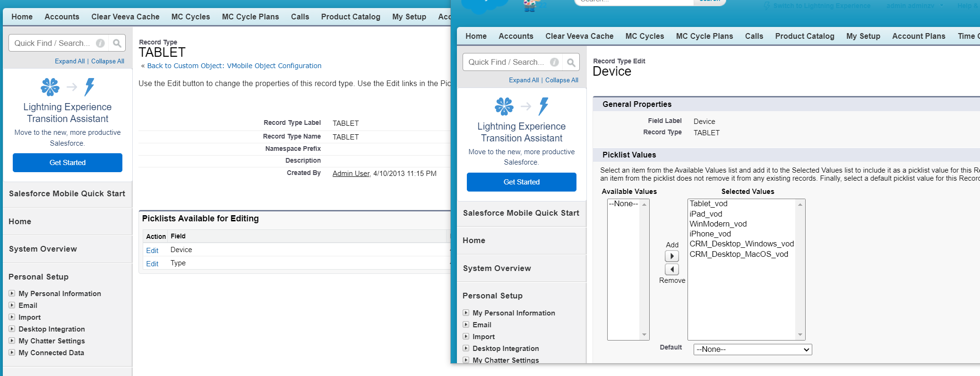Click the right panel Quick Find magnifier icon
This screenshot has width=980, height=376.
pos(571,62)
